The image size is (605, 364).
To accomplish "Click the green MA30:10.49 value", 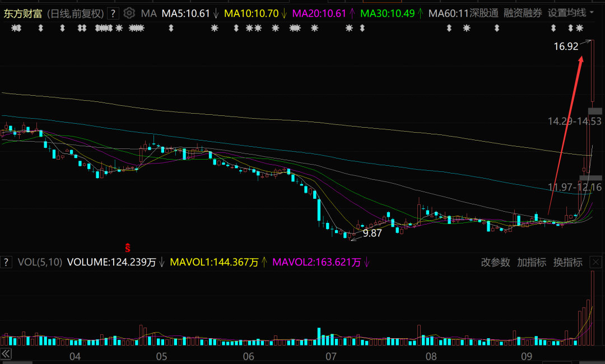I will (x=388, y=13).
